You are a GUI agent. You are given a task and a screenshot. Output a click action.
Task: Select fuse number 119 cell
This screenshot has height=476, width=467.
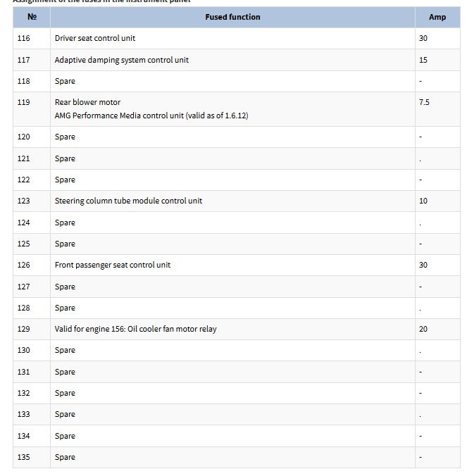32,109
